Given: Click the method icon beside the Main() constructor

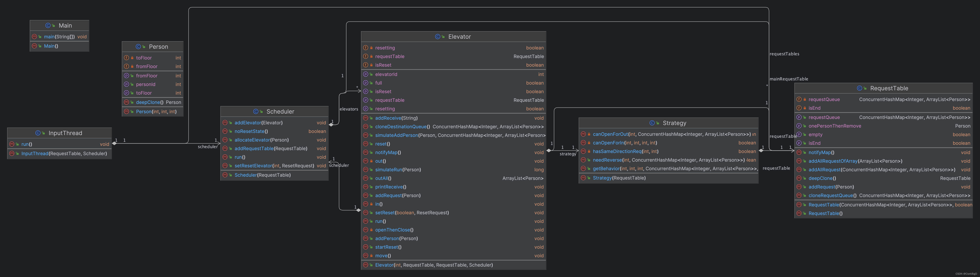Looking at the screenshot, I should point(35,46).
